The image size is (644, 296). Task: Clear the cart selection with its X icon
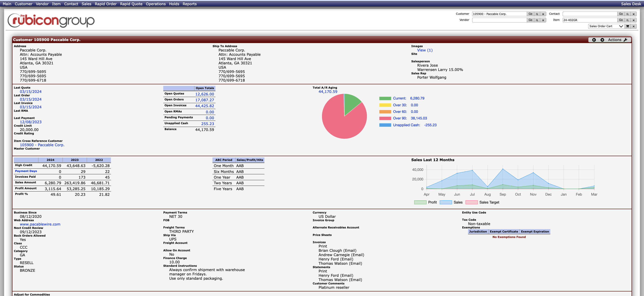634,26
